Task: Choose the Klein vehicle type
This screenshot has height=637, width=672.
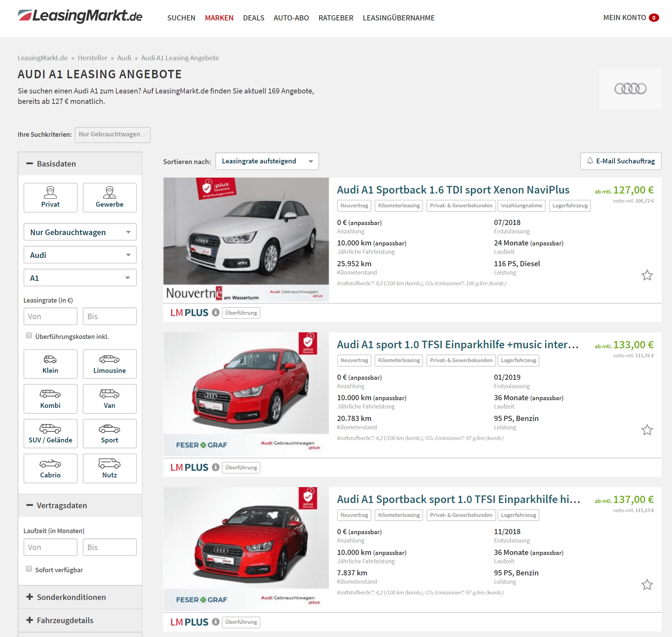Action: [x=51, y=364]
